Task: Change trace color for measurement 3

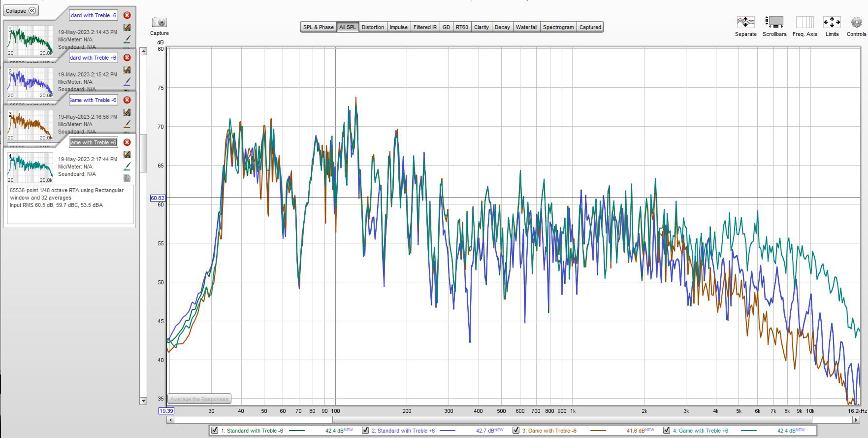Action: [x=127, y=124]
